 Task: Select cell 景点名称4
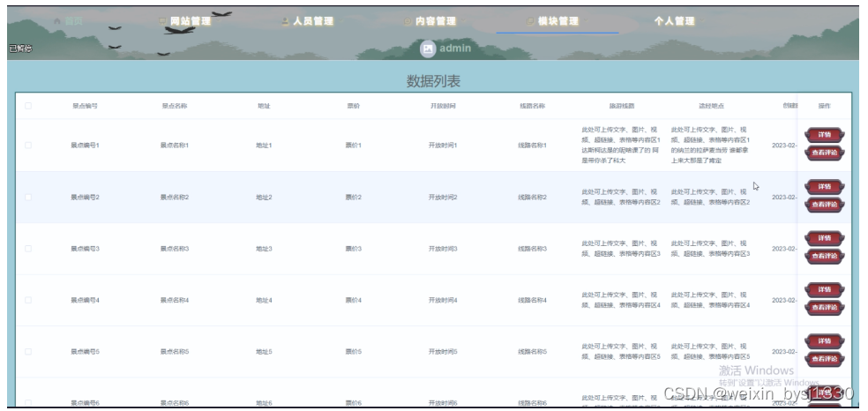[x=175, y=301]
